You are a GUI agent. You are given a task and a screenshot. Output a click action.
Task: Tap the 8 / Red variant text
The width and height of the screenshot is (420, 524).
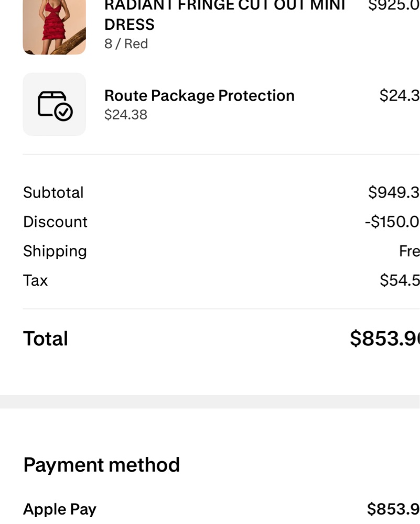tap(126, 44)
